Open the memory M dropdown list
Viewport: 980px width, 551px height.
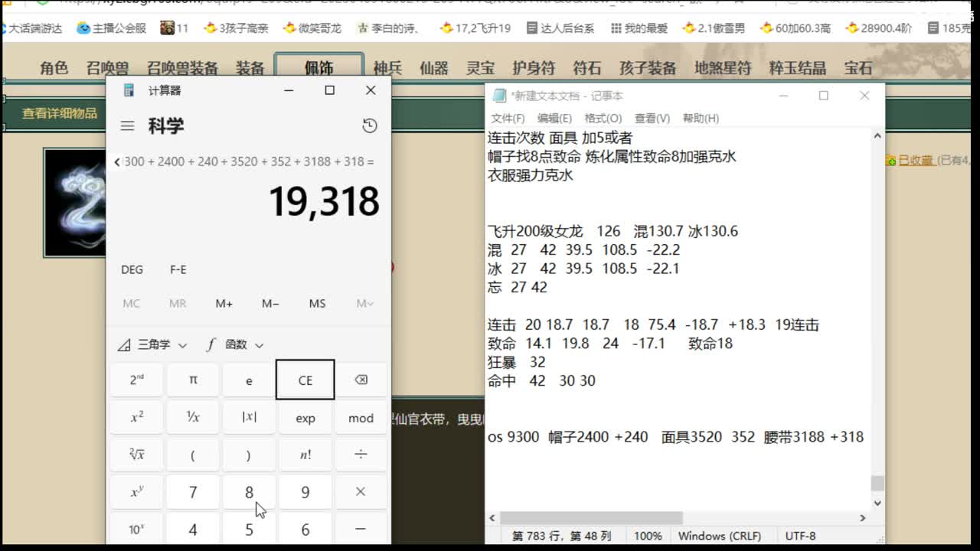364,304
